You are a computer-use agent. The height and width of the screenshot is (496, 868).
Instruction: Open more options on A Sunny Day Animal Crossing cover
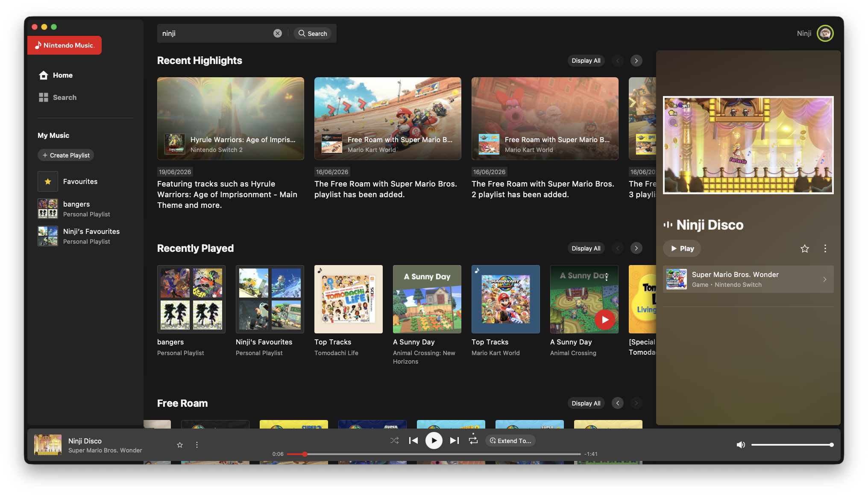[x=607, y=277]
